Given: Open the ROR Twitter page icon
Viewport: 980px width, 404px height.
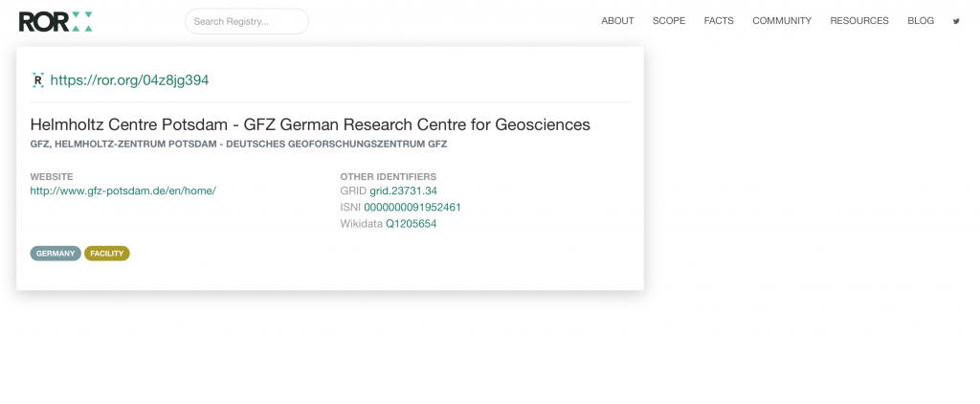Looking at the screenshot, I should pyautogui.click(x=955, y=21).
